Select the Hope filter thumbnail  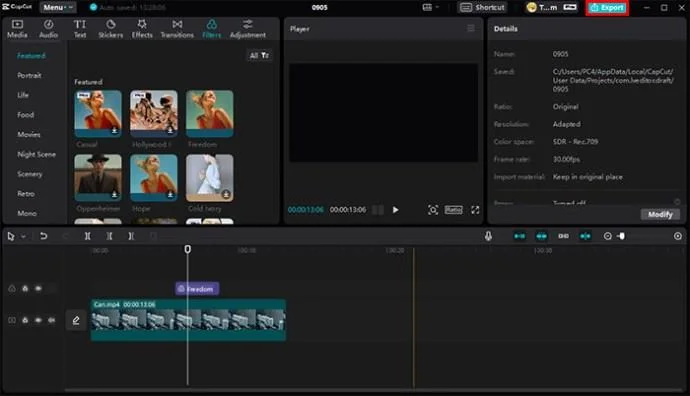click(x=154, y=178)
